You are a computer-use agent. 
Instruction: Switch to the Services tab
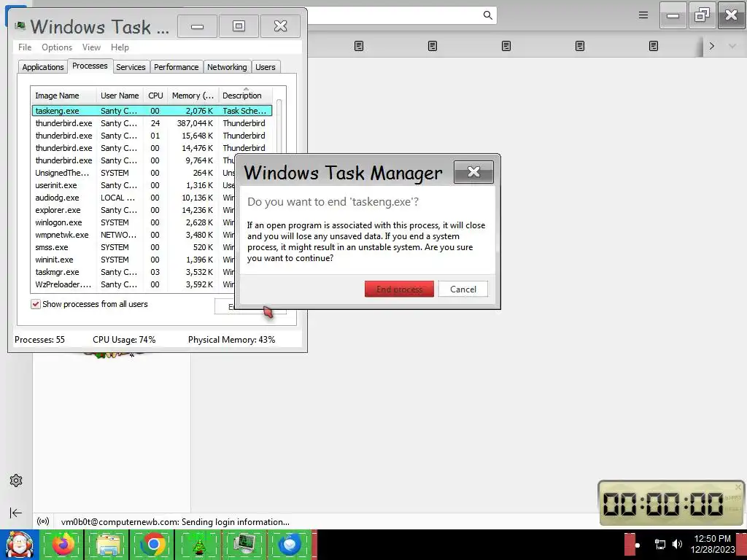point(131,67)
